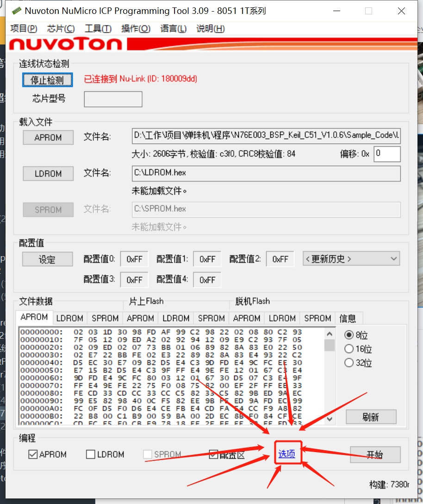Open the 芯片(C) menu
The height and width of the screenshot is (504, 423).
(x=61, y=29)
